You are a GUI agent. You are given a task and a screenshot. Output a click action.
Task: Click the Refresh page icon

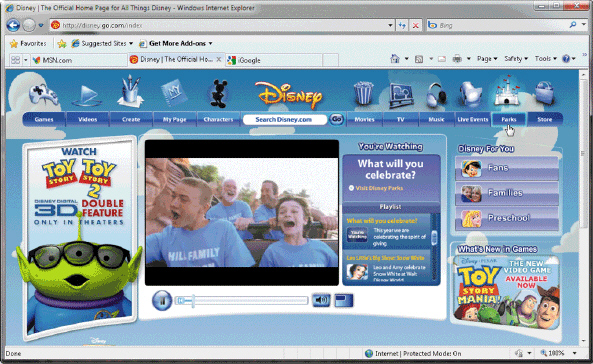402,25
